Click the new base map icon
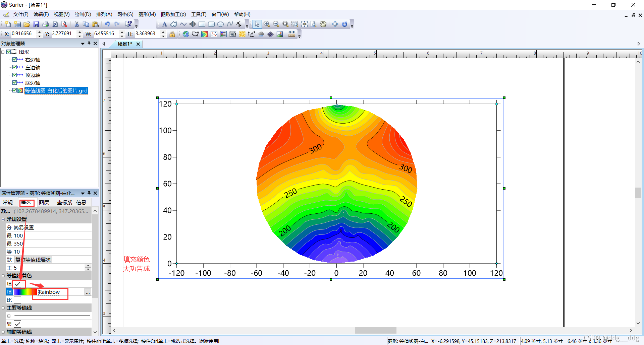This screenshot has height=345, width=644. (x=195, y=34)
